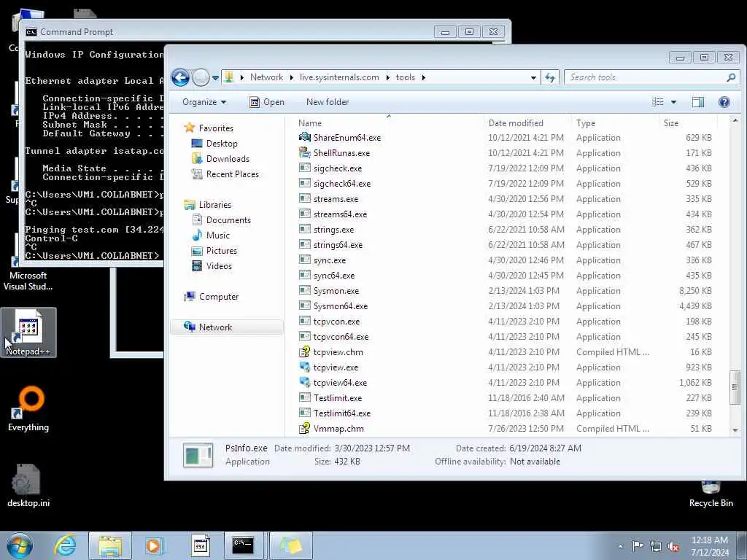The image size is (747, 560).
Task: Open the recent locations dropdown arrow
Action: (215, 77)
